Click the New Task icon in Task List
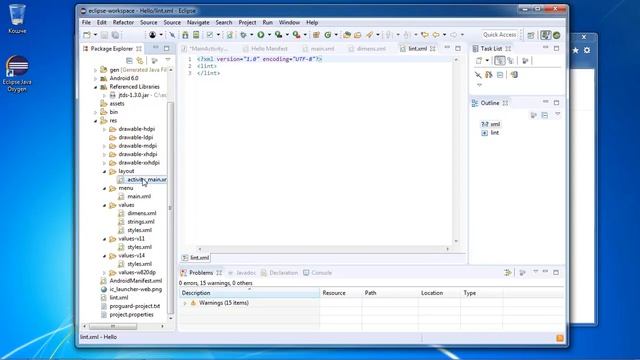640x360 pixels. (x=480, y=61)
